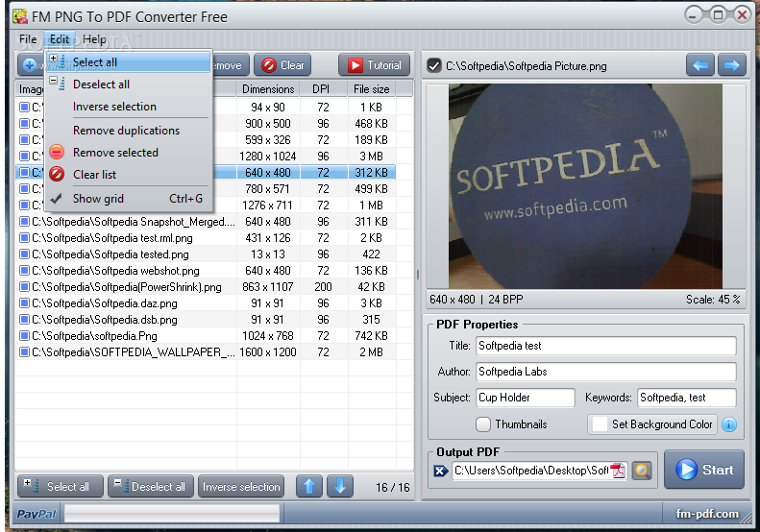Click the blue X icon beside output path
Viewport: 760px width, 532px height.
tap(441, 471)
